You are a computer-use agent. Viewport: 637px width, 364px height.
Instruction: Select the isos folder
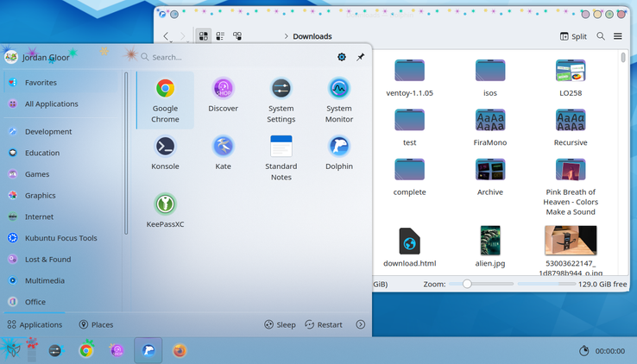coord(490,78)
